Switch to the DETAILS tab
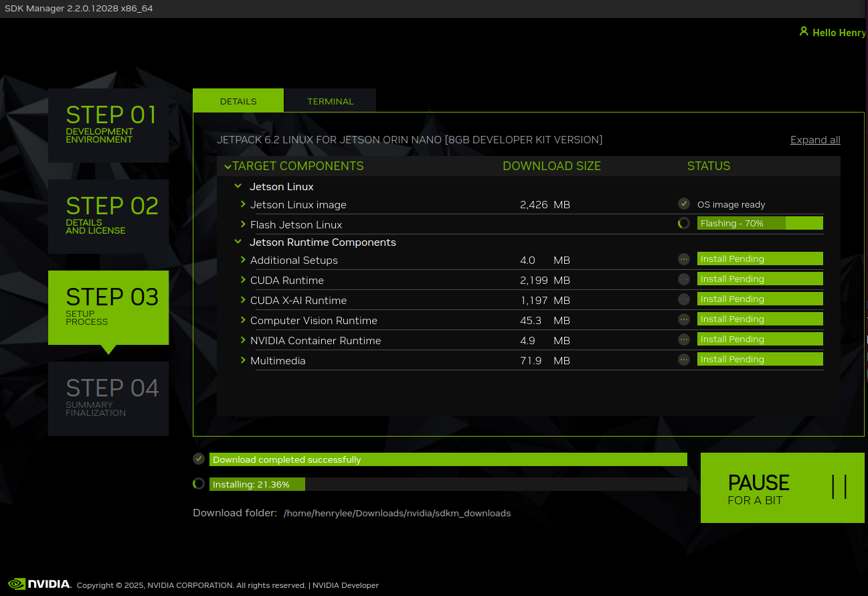This screenshot has height=596, width=868. [x=238, y=100]
